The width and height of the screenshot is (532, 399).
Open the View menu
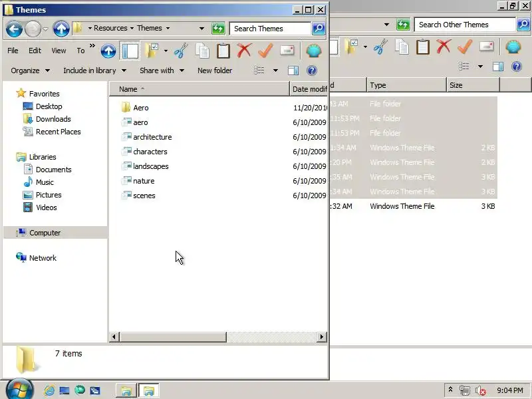click(x=59, y=51)
